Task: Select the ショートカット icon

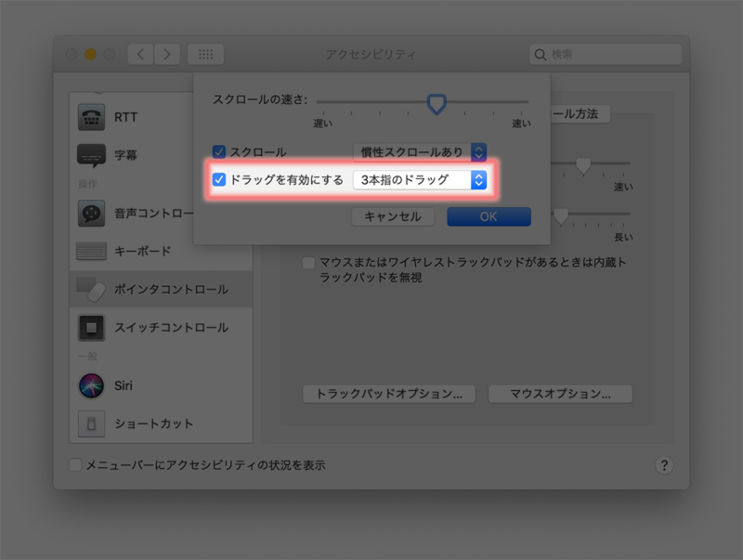Action: (91, 423)
